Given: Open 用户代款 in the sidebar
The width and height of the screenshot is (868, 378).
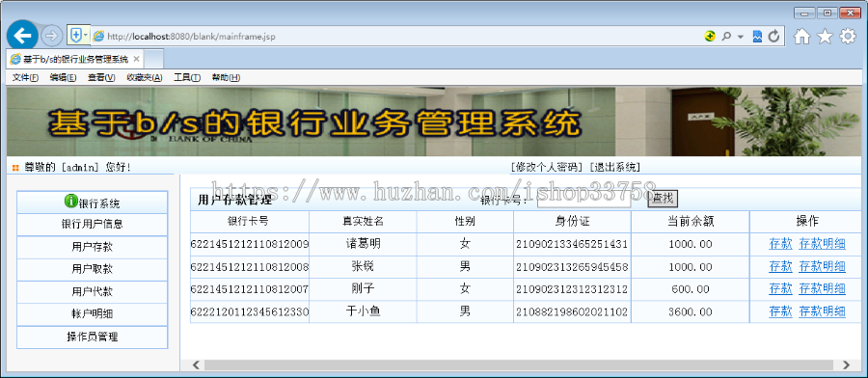Looking at the screenshot, I should 93,291.
